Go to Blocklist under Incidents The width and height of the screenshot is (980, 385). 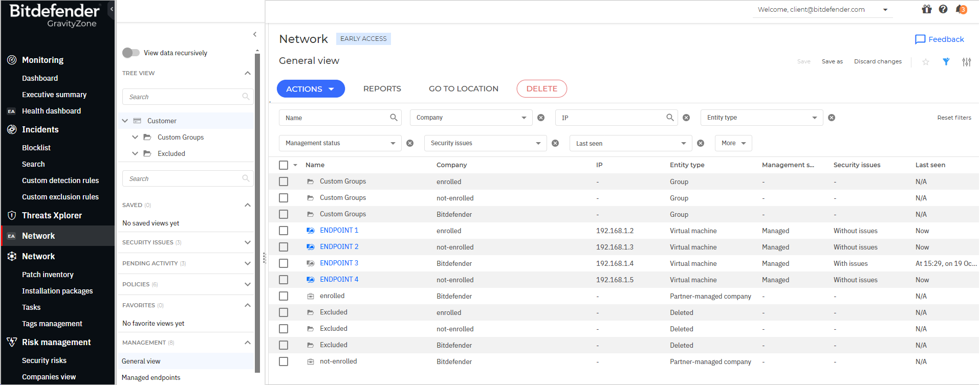(x=36, y=148)
